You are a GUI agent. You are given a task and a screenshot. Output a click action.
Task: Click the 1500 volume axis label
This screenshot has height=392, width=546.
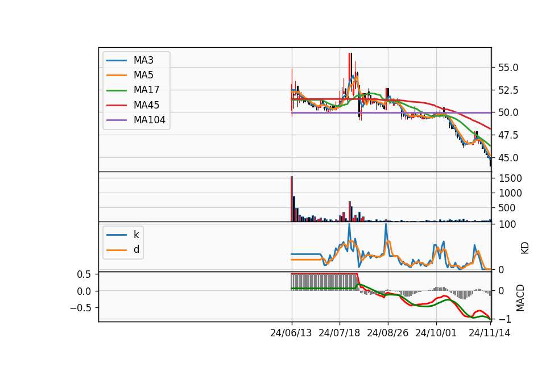click(510, 178)
